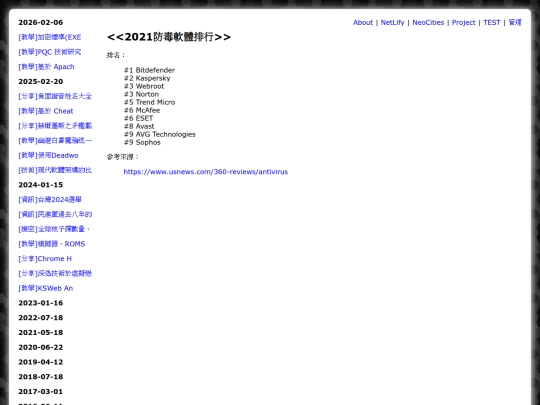Viewport: 540px width, 405px height.
Task: Click the 排名： label
Action: click(116, 55)
